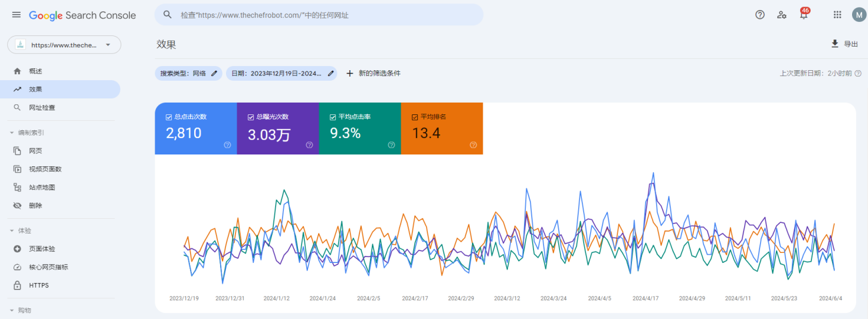Click the plus icon for new filter
This screenshot has width=868, height=319.
tap(349, 73)
